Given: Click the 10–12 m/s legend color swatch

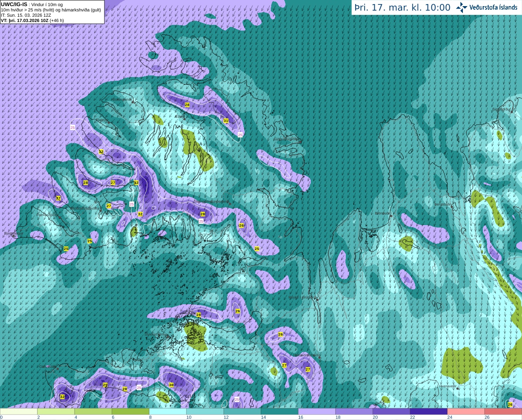Looking at the screenshot, I should click(205, 411).
